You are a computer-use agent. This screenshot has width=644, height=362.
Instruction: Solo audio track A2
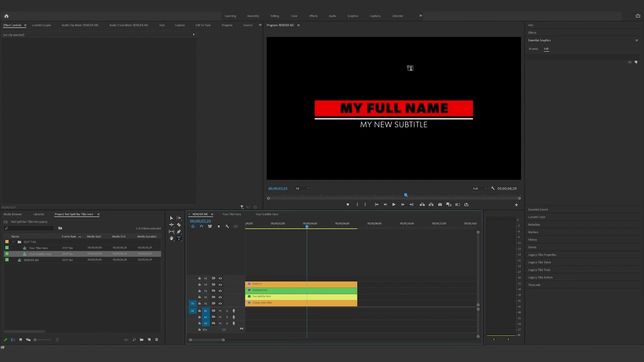point(226,317)
